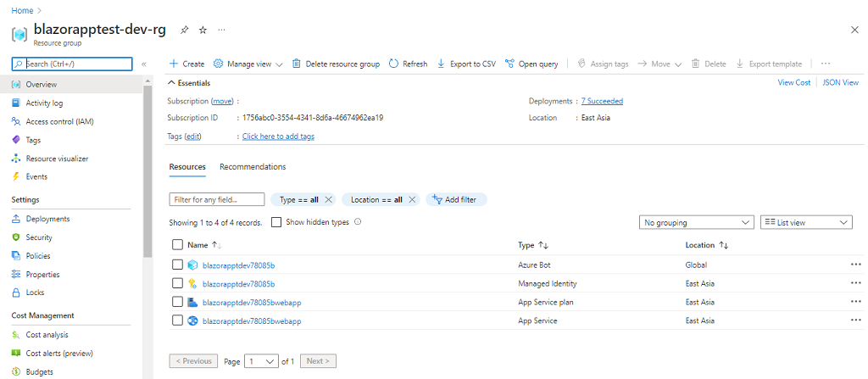
Task: Click the Deployments sidebar icon
Action: click(16, 219)
